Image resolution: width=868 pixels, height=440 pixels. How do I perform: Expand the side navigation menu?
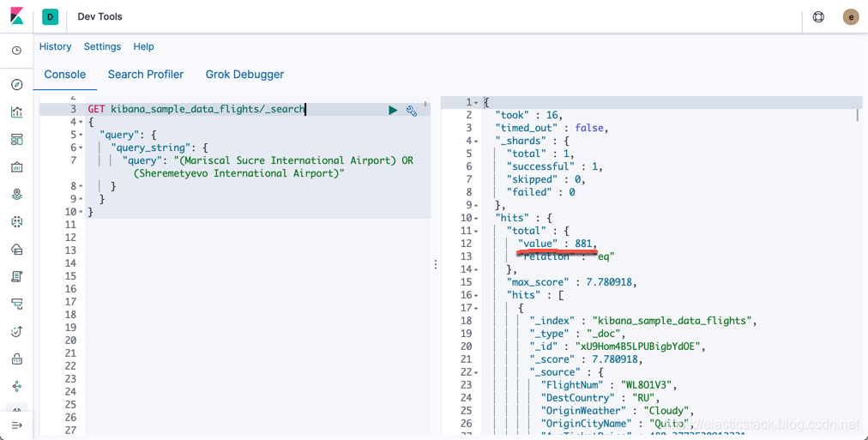point(16,425)
